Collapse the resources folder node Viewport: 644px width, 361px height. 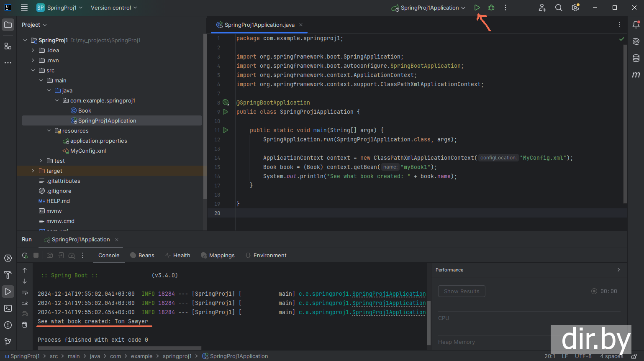point(49,131)
